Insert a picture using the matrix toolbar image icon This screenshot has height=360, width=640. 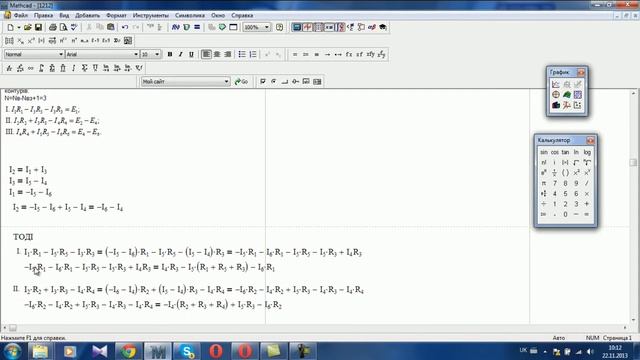pyautogui.click(x=128, y=41)
